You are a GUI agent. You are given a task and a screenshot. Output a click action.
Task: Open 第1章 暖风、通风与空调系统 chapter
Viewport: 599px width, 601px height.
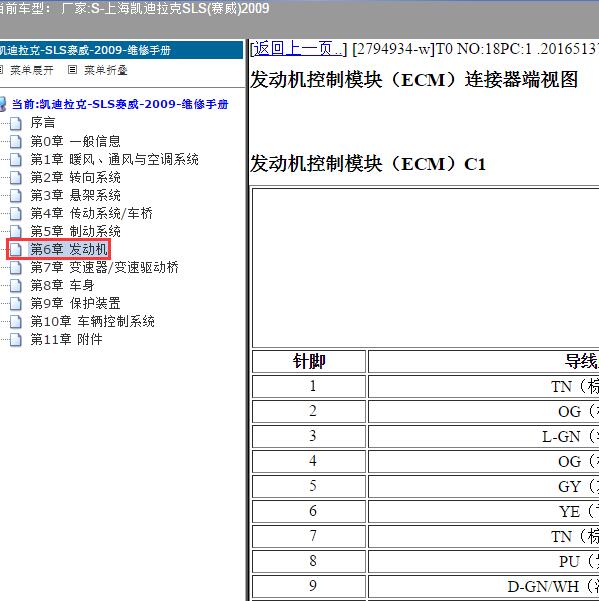115,159
